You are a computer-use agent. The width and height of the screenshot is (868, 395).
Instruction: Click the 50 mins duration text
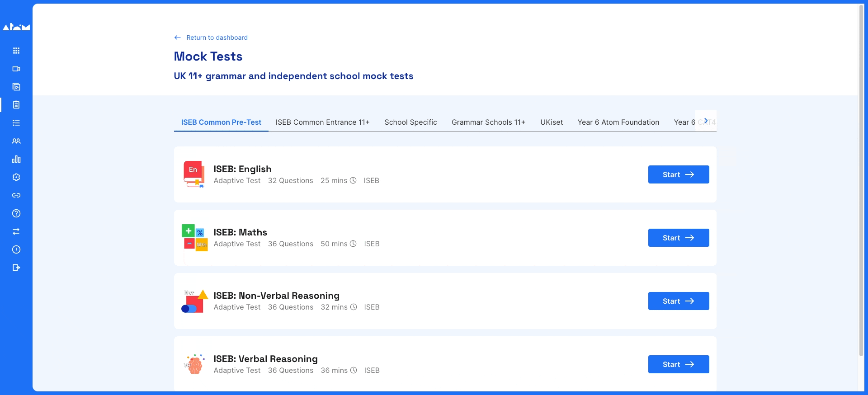tap(334, 244)
